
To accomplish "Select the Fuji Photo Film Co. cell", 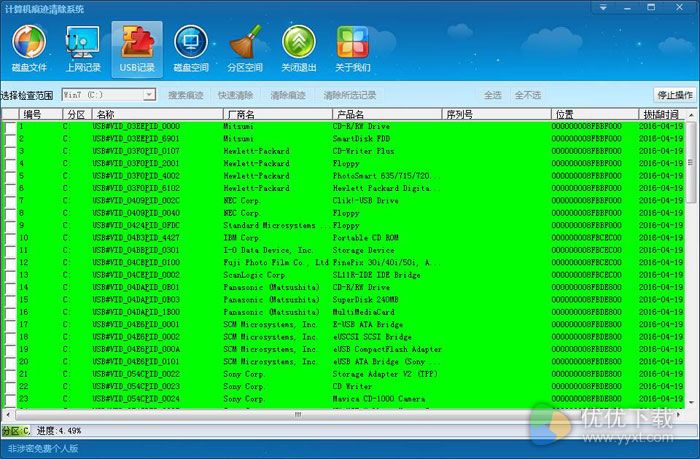I will coord(276,263).
